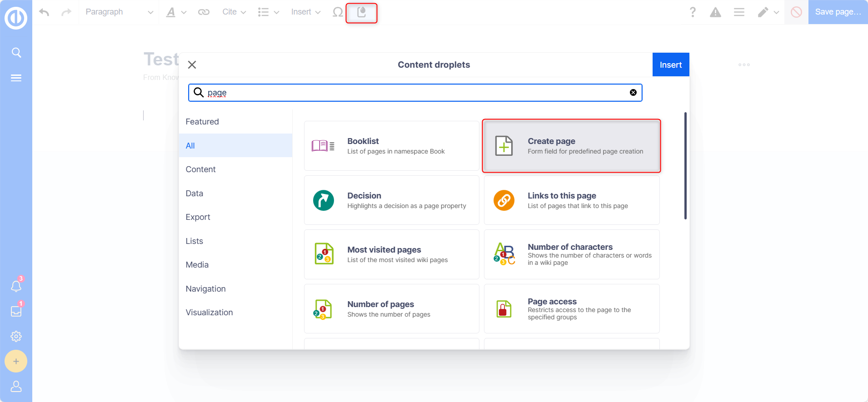Click the content droplets toolbar icon

pyautogui.click(x=361, y=12)
